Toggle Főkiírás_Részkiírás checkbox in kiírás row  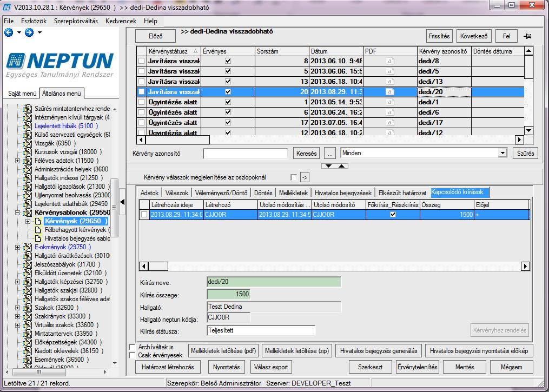click(x=393, y=215)
